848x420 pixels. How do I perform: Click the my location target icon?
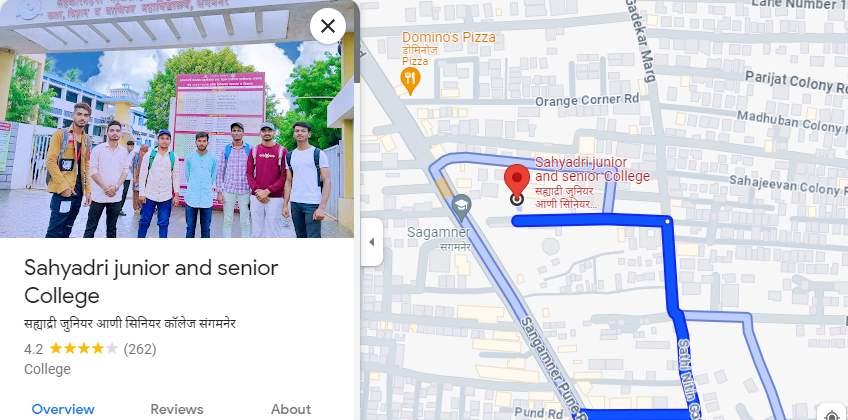coord(832,415)
